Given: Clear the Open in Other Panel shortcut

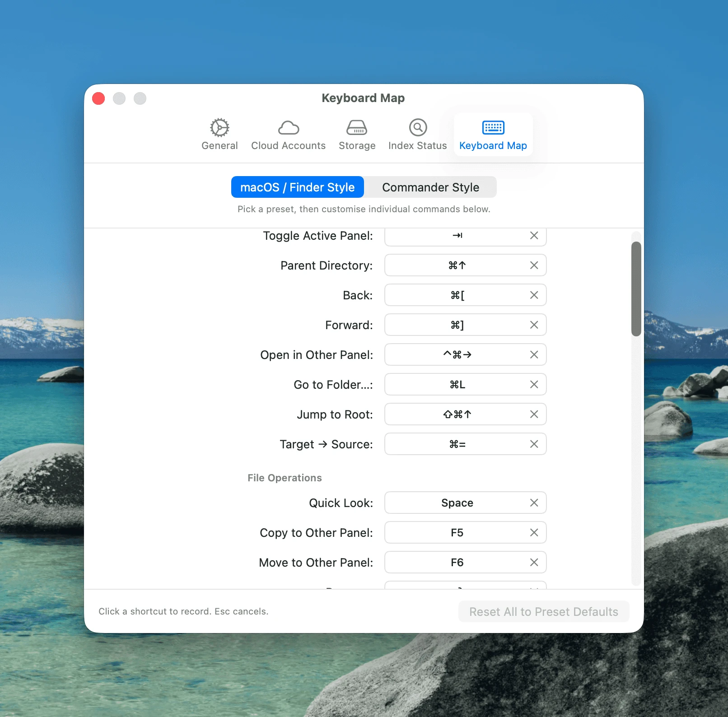Looking at the screenshot, I should coord(534,354).
